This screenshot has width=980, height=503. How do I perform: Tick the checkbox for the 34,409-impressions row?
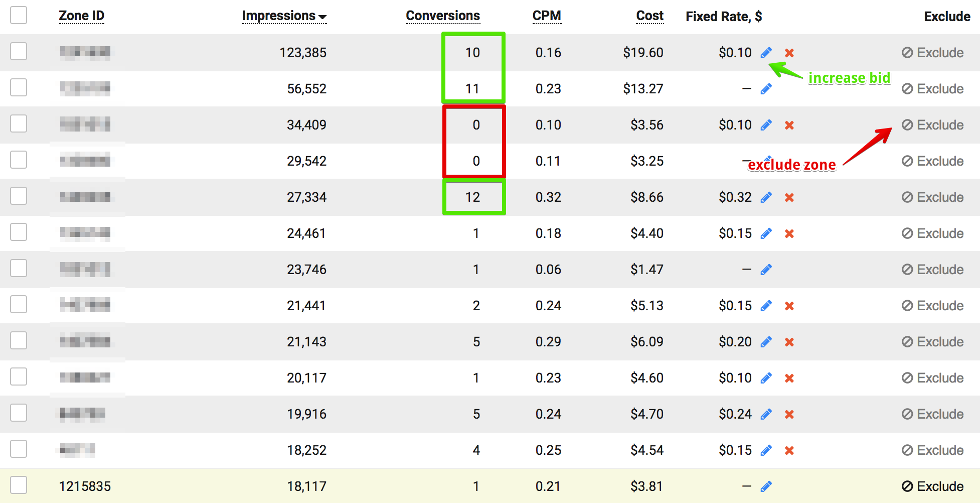(19, 123)
